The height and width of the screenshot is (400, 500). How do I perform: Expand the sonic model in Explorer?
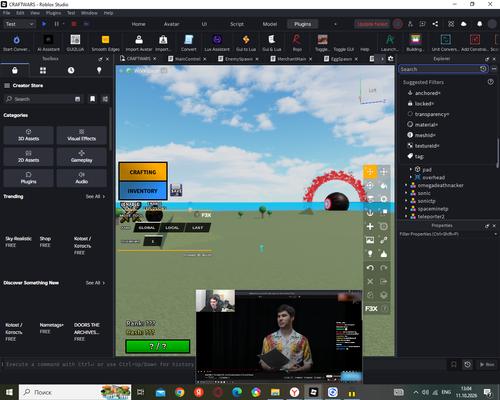click(406, 193)
